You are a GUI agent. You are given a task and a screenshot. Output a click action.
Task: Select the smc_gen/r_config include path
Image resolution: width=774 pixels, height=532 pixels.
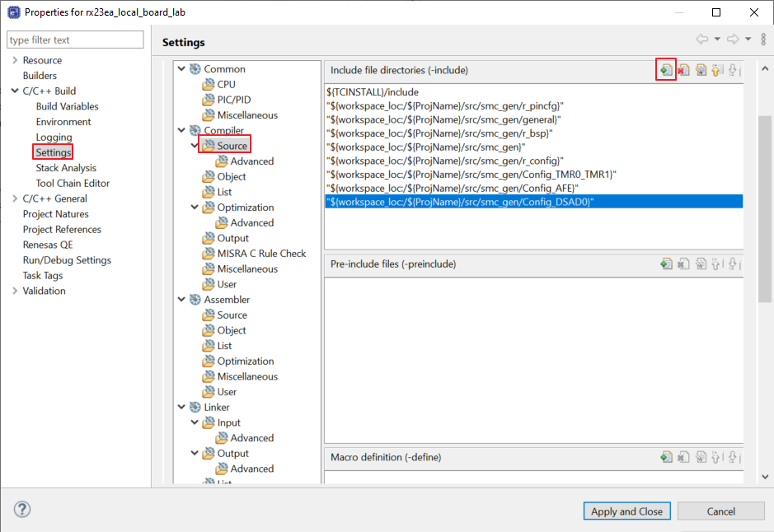tap(533, 161)
